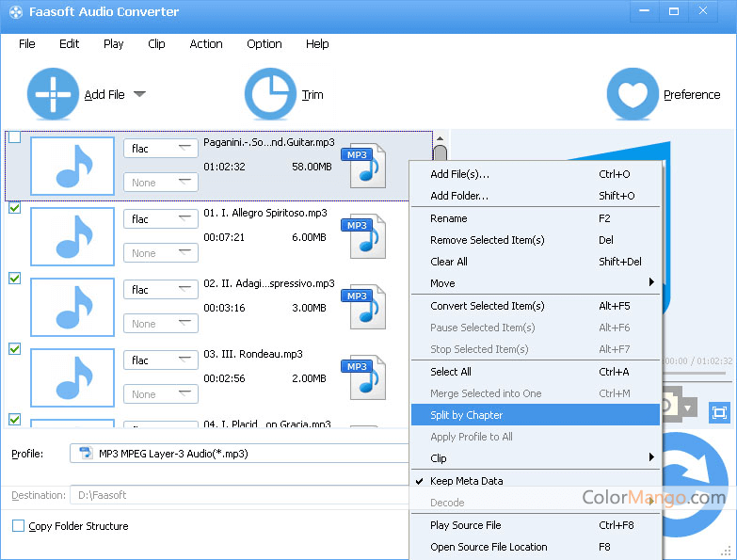737x560 pixels.
Task: Click the MP3 icon for Allegro Spiritoso
Action: point(362,237)
